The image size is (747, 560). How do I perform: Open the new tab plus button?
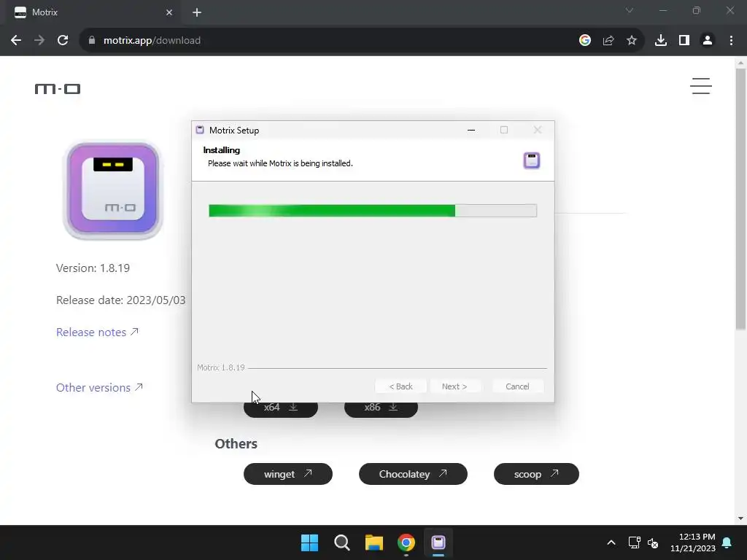click(x=197, y=12)
